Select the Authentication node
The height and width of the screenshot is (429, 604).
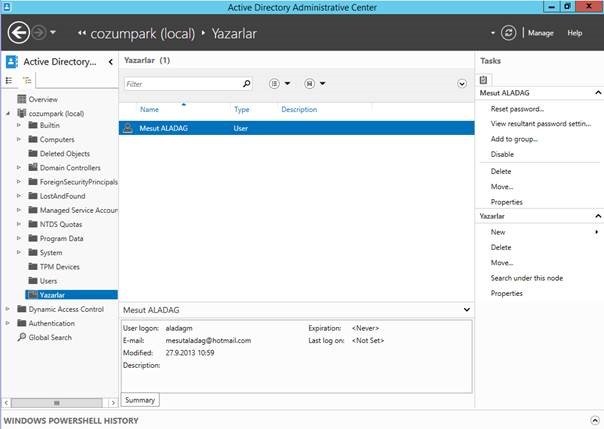(x=52, y=323)
